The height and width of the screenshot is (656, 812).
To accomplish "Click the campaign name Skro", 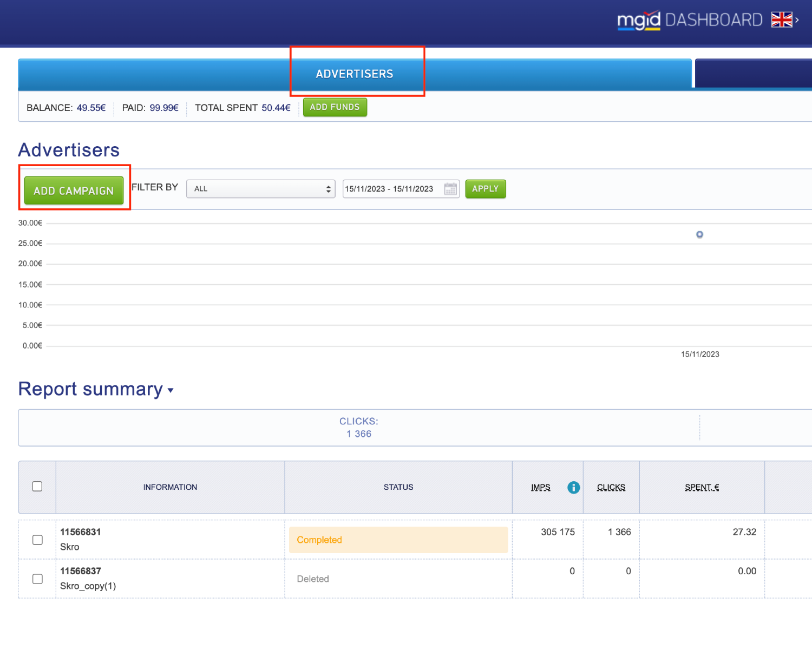I will pyautogui.click(x=70, y=547).
